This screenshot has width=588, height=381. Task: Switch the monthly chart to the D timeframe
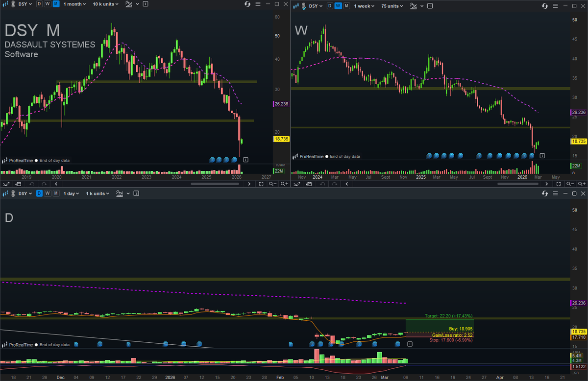pyautogui.click(x=39, y=4)
